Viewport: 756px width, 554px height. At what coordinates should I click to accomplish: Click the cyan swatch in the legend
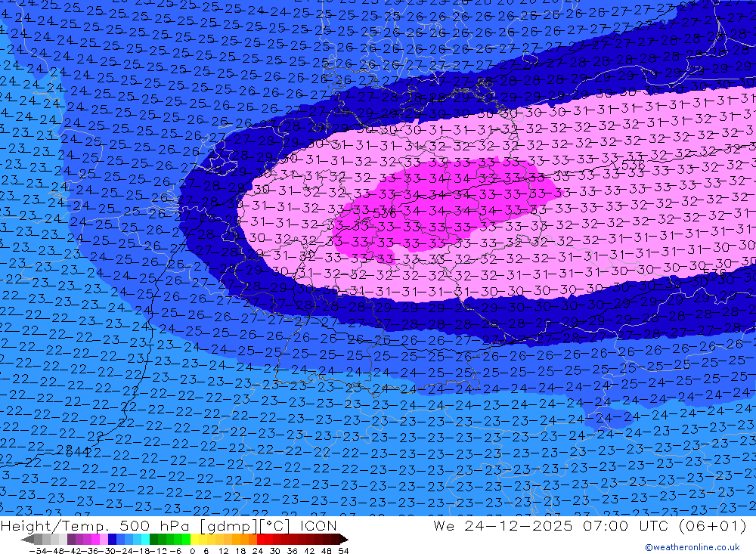[145, 540]
